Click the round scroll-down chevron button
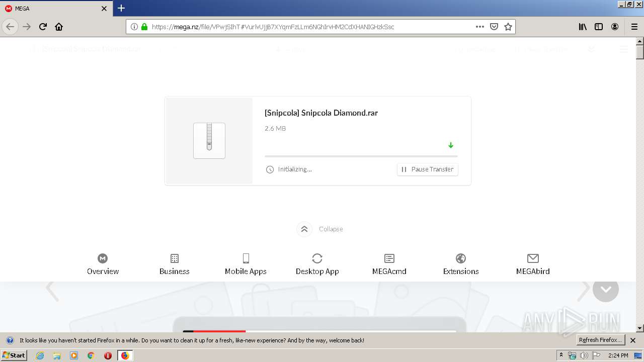The height and width of the screenshot is (362, 644). pyautogui.click(x=606, y=289)
